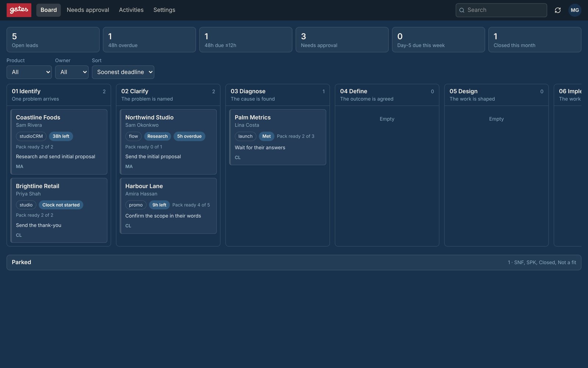Click MA owner initials on Coastline Foods
This screenshot has width=588, height=368.
pyautogui.click(x=19, y=167)
